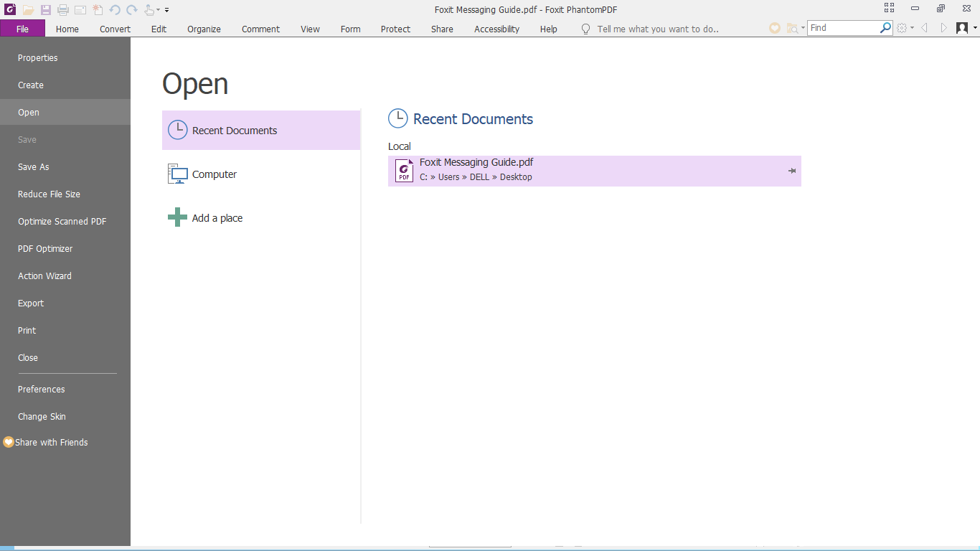The height and width of the screenshot is (551, 980).
Task: Select Open in the File sidebar
Action: pyautogui.click(x=65, y=113)
